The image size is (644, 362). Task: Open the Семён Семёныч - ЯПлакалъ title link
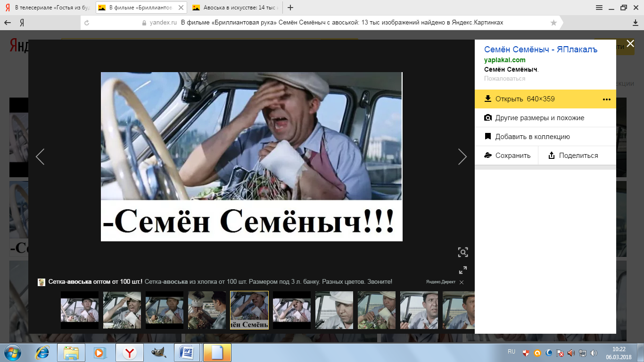541,49
